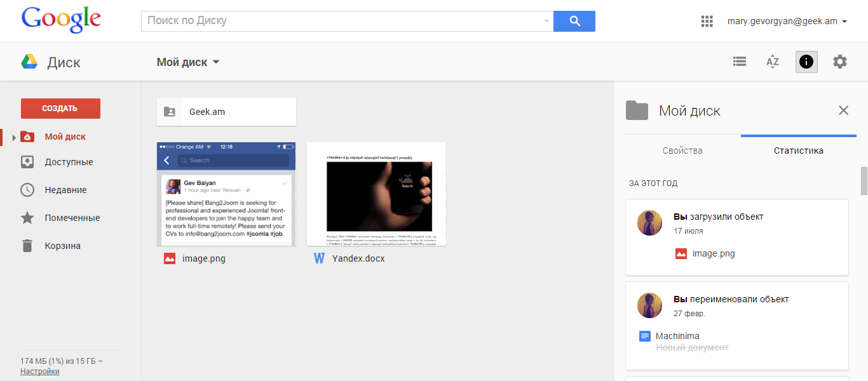Image resolution: width=868 pixels, height=381 pixels.
Task: Toggle the info details panel
Action: [x=806, y=62]
